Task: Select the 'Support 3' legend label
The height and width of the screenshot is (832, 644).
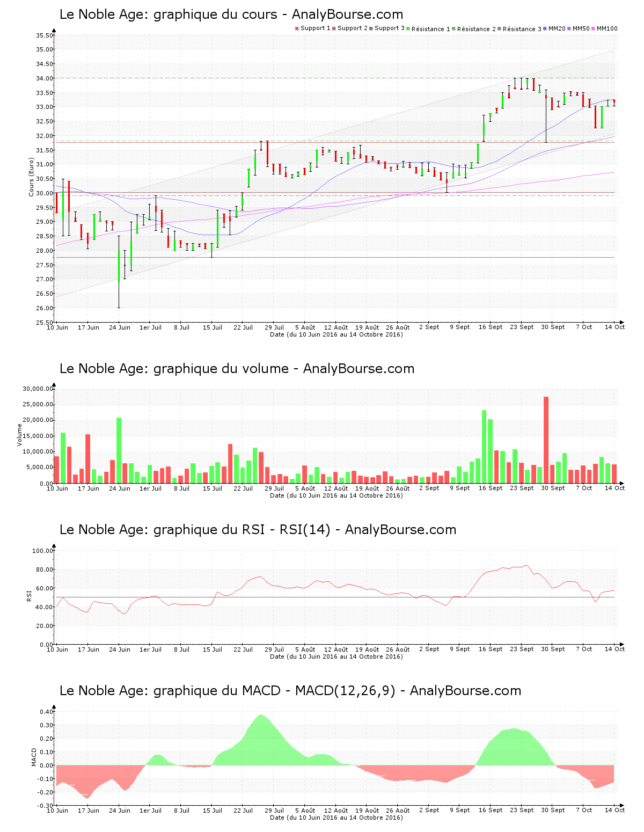Action: (x=390, y=28)
